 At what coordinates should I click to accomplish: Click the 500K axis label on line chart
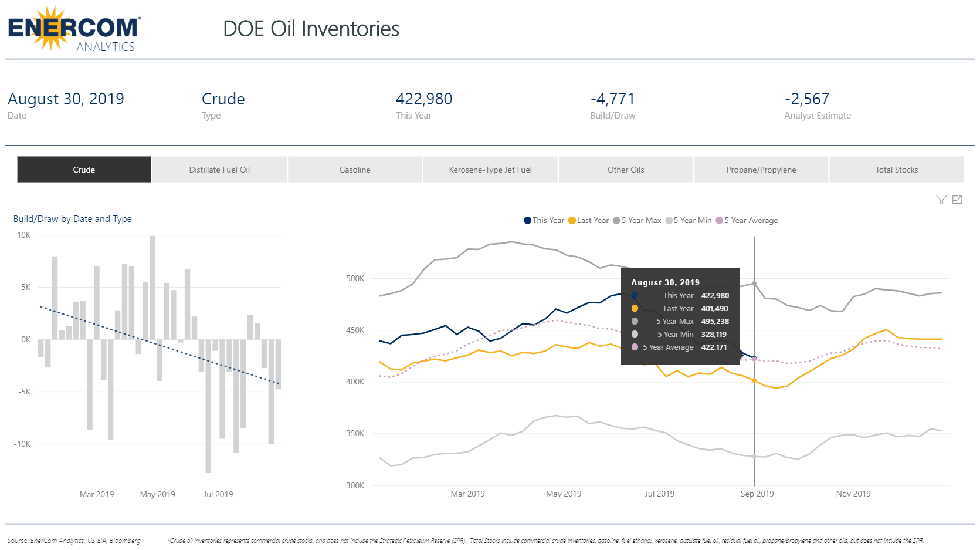(x=355, y=278)
